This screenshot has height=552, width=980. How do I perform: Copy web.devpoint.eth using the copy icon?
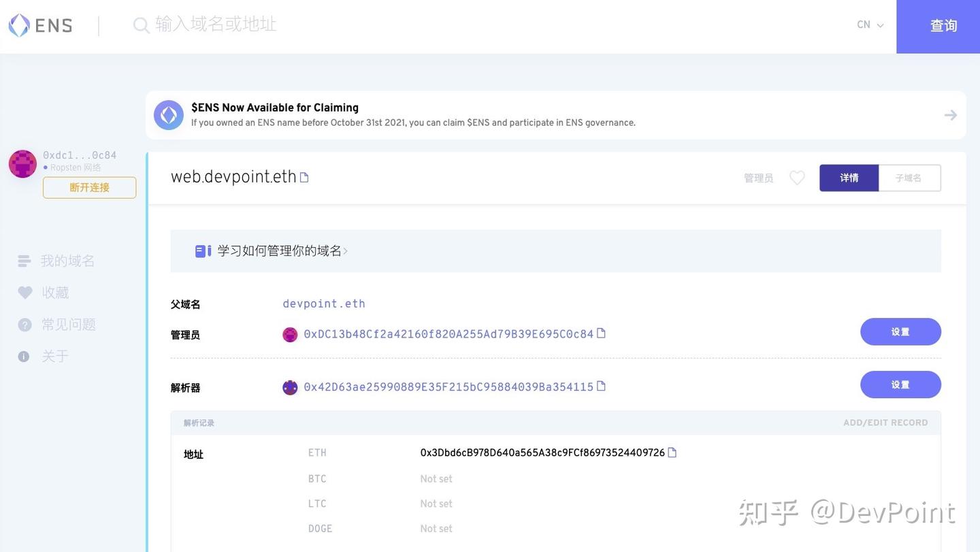pyautogui.click(x=304, y=176)
